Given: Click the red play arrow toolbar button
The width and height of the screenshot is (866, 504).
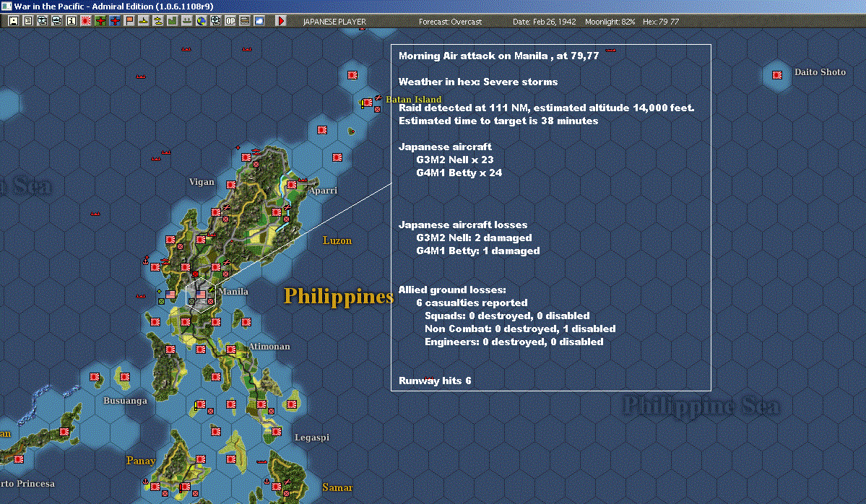Looking at the screenshot, I should coord(280,21).
